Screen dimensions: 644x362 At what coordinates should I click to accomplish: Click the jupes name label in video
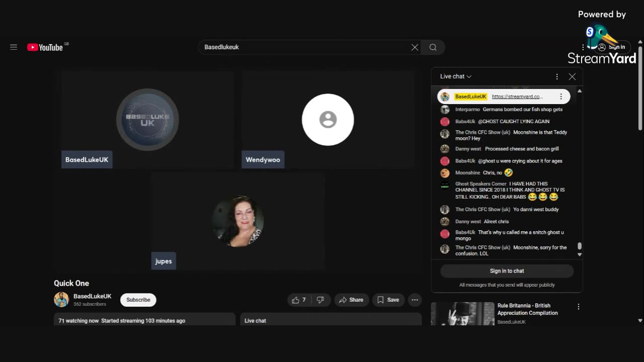(164, 261)
